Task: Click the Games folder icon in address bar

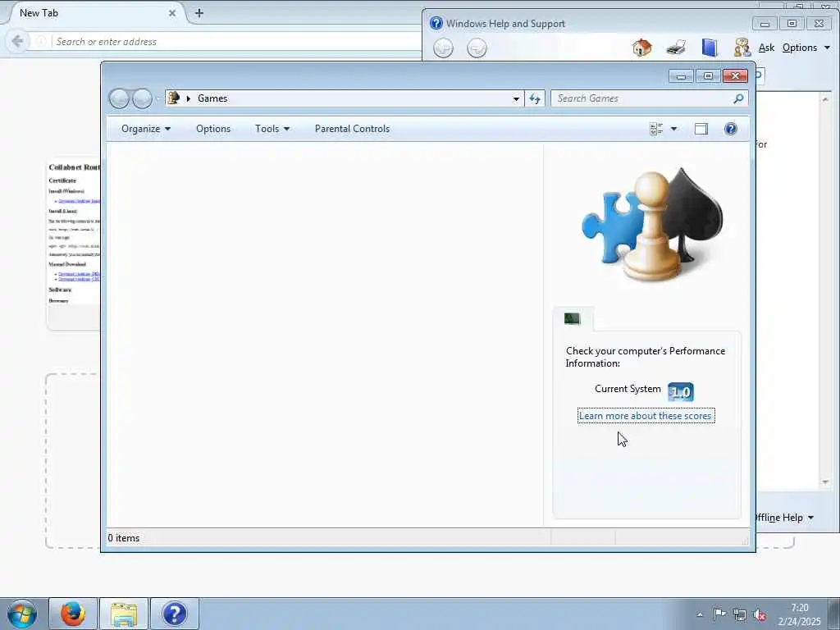Action: (x=174, y=98)
